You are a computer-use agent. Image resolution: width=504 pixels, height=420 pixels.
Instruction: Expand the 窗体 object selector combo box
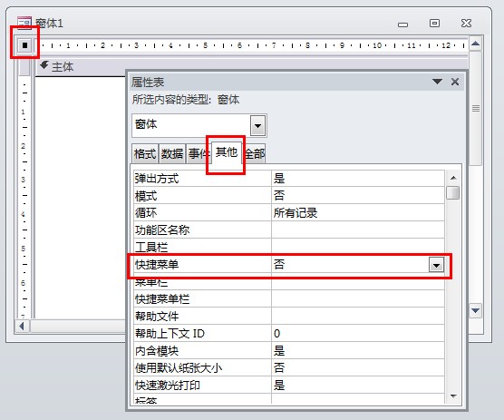pyautogui.click(x=257, y=125)
